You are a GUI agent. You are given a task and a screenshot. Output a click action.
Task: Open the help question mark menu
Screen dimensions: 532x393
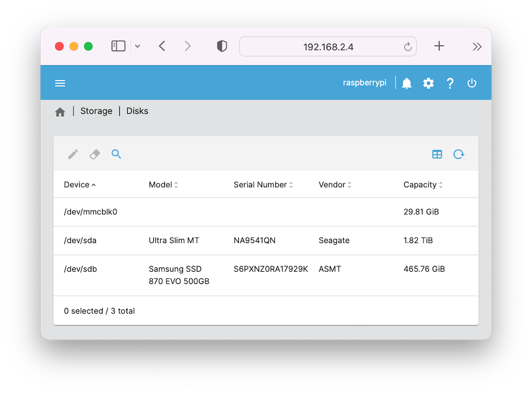click(450, 83)
